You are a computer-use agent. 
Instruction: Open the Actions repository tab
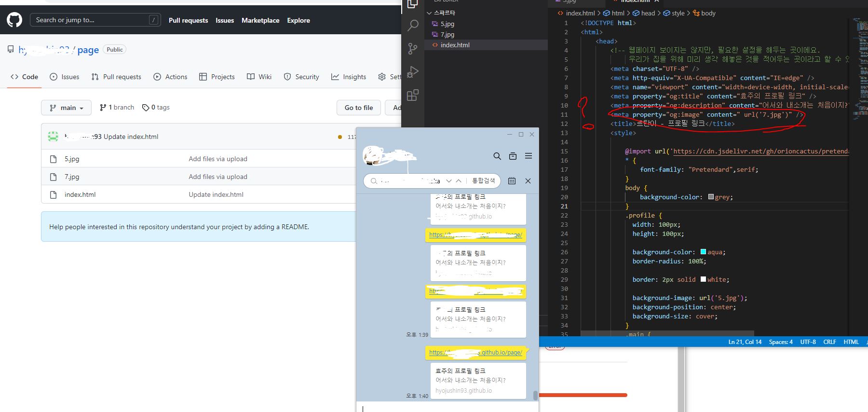pos(170,77)
